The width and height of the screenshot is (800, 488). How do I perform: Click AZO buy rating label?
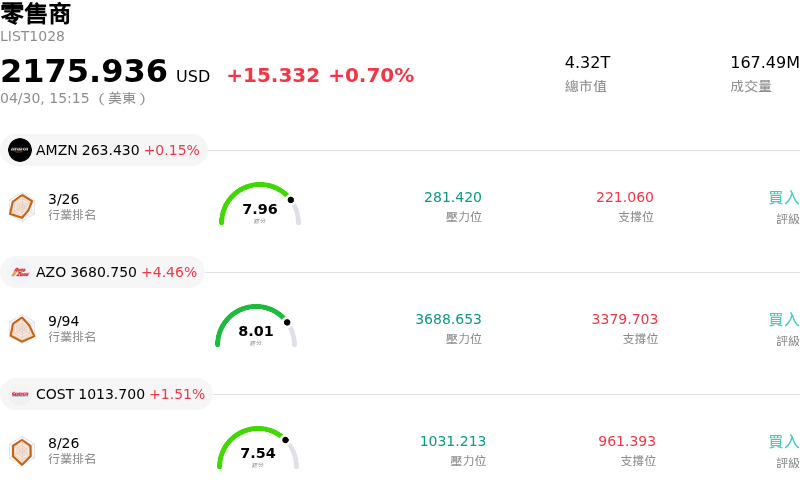tap(783, 320)
